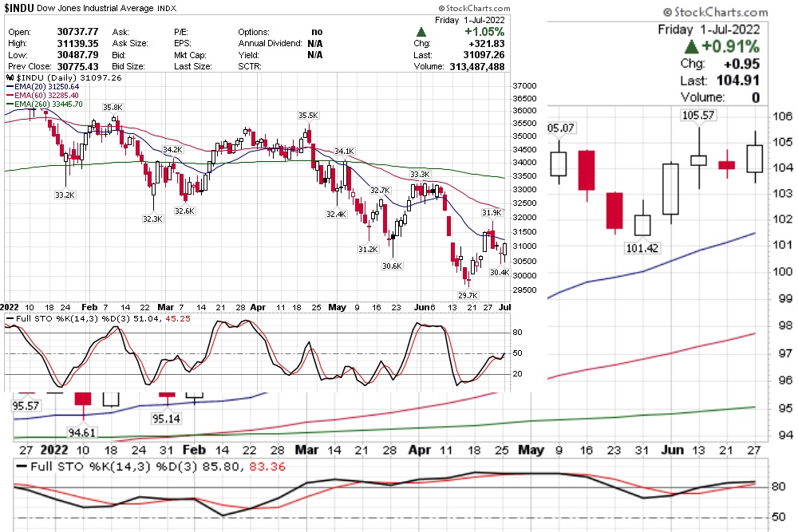Screen dimensions: 798x532
Task: Click the 30.4K low label
Action: click(x=500, y=272)
